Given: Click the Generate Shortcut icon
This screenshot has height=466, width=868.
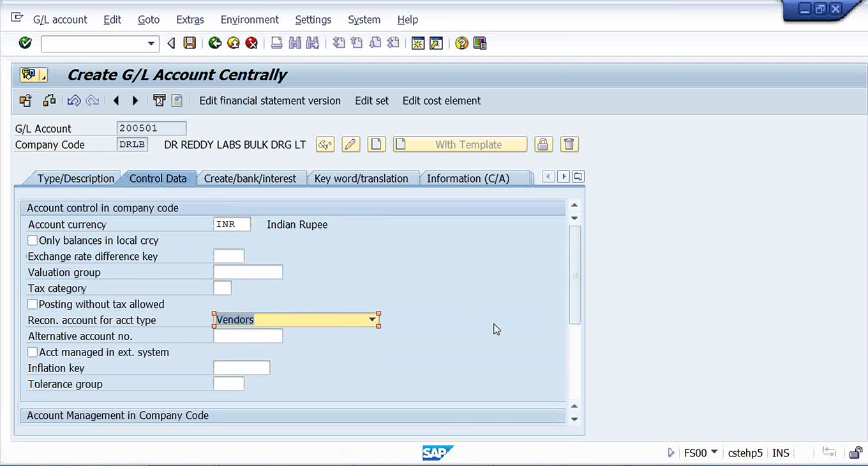Looking at the screenshot, I should pyautogui.click(x=437, y=43).
